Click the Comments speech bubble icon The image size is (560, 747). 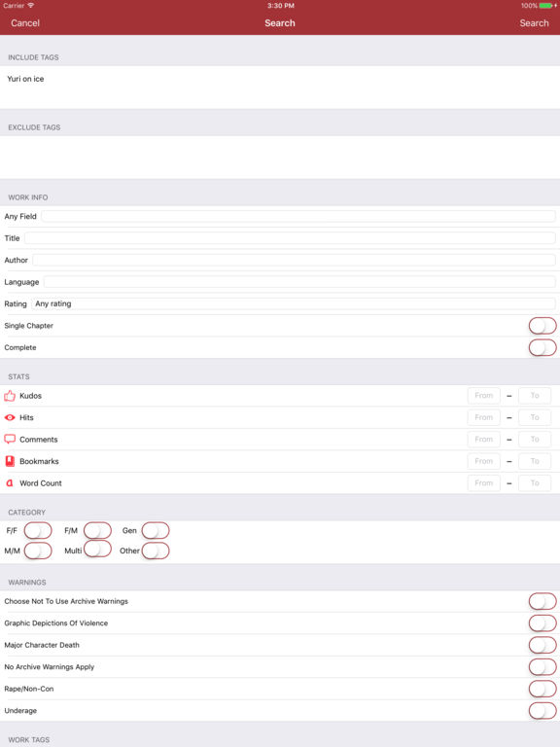(x=10, y=439)
